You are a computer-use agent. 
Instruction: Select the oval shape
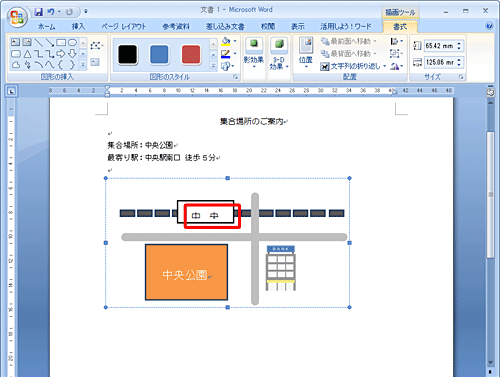[x=72, y=42]
